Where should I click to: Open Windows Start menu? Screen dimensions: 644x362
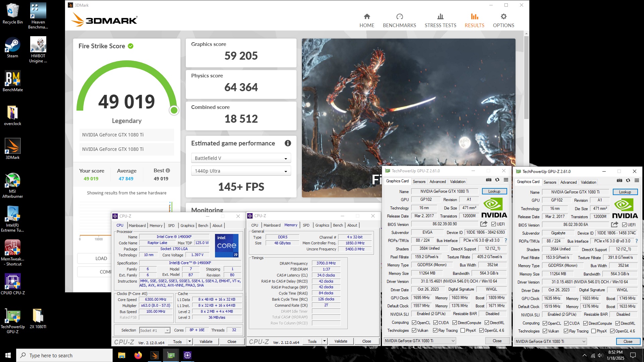tap(8, 355)
